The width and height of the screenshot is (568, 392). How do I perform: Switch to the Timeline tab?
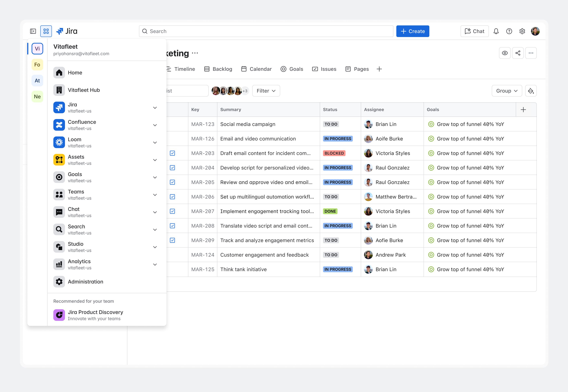pyautogui.click(x=181, y=69)
